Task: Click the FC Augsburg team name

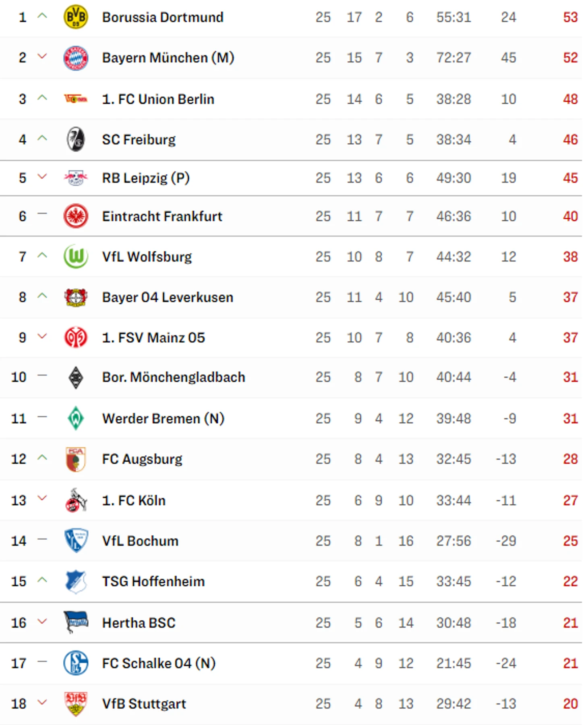Action: (x=142, y=459)
